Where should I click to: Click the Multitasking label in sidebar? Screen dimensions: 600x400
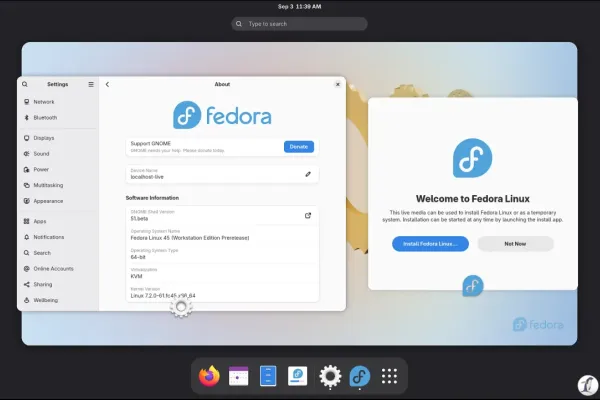[x=48, y=185]
